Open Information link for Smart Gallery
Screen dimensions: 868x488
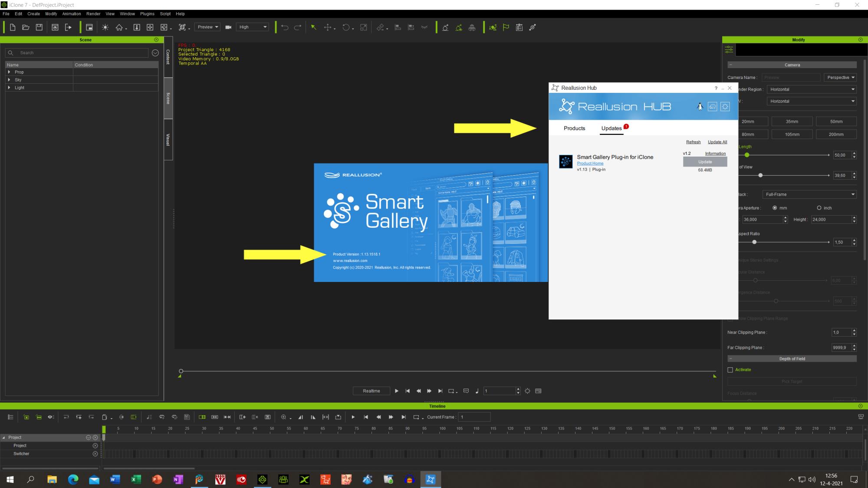(715, 154)
